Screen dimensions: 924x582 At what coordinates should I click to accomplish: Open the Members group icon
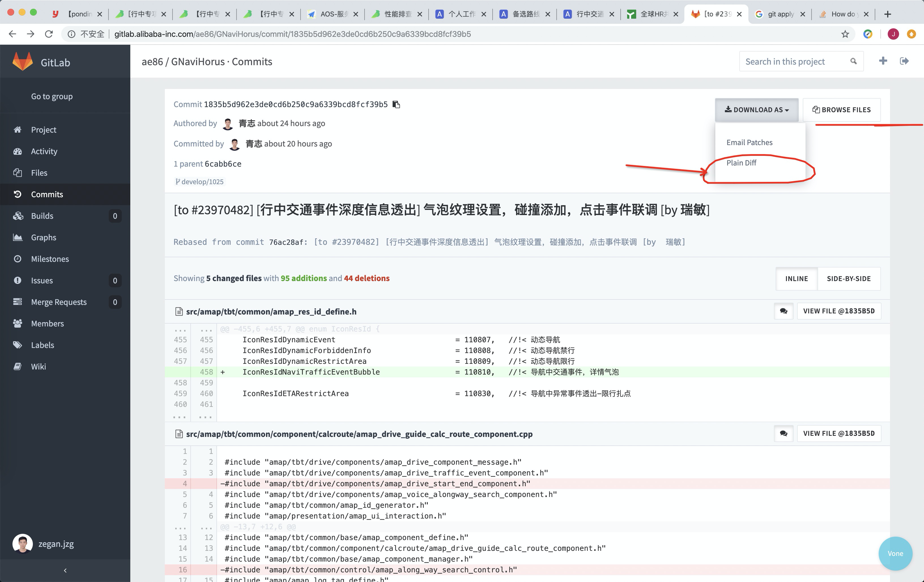(17, 323)
